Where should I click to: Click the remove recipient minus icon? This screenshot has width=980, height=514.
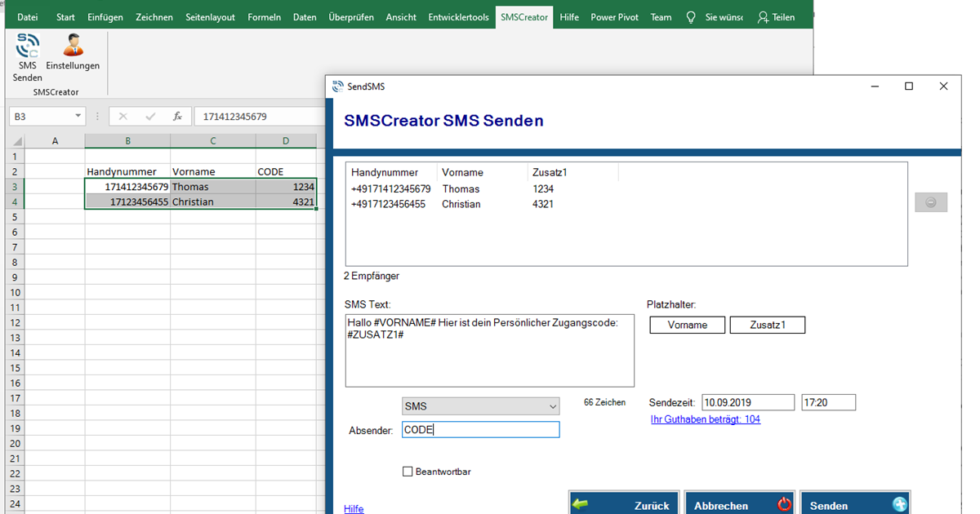point(930,202)
